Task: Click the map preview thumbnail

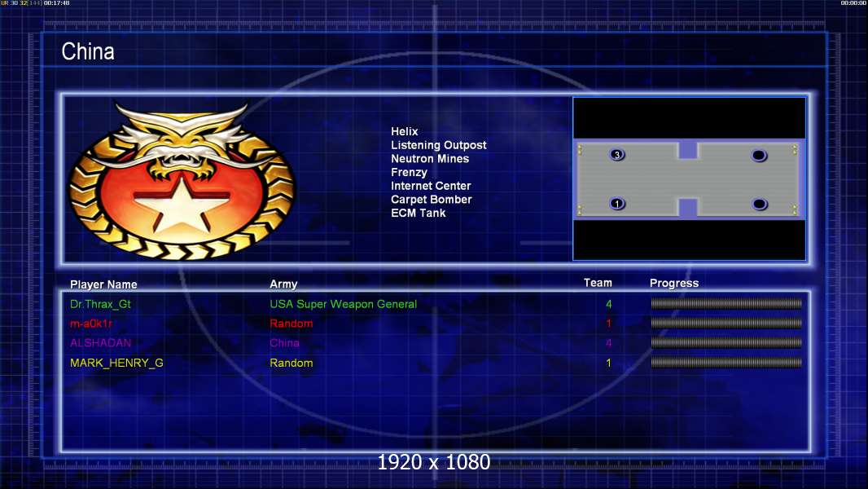Action: click(x=689, y=178)
